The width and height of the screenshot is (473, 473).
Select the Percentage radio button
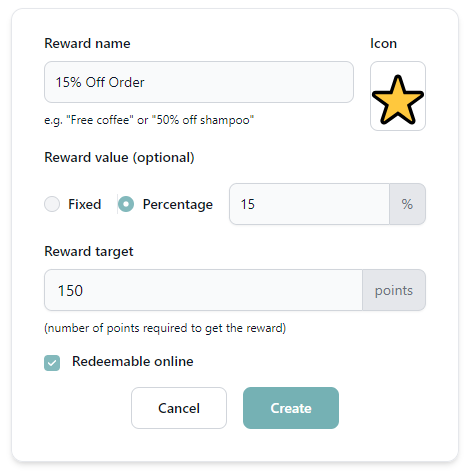point(126,204)
